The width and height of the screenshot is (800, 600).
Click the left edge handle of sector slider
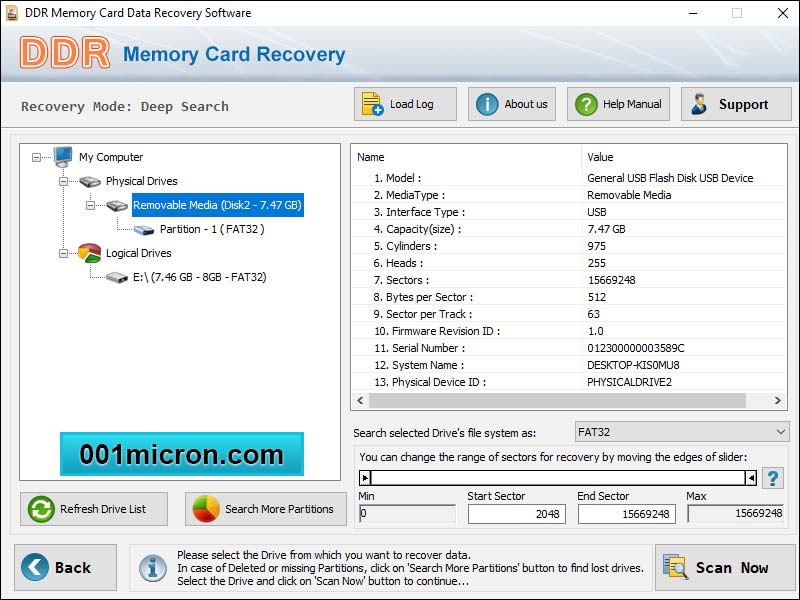pyautogui.click(x=365, y=478)
